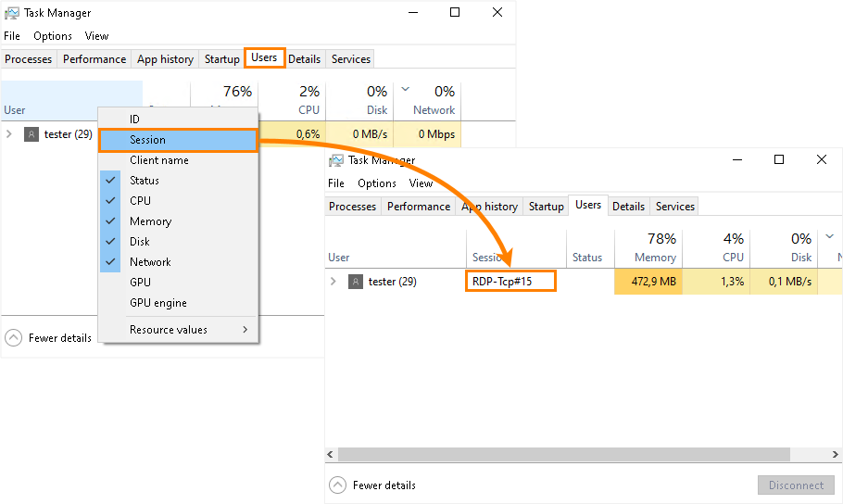Open Options menu in back window
Viewport: 843px width, 504px height.
click(x=53, y=36)
